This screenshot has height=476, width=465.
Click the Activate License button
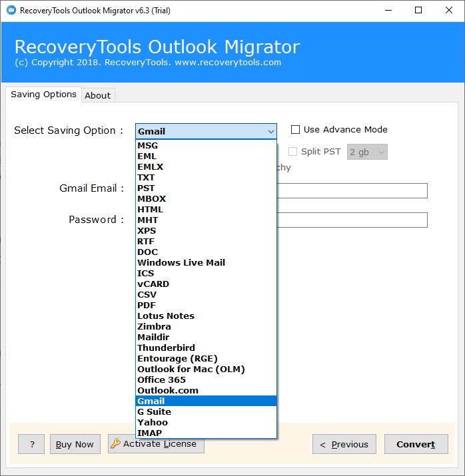point(156,445)
